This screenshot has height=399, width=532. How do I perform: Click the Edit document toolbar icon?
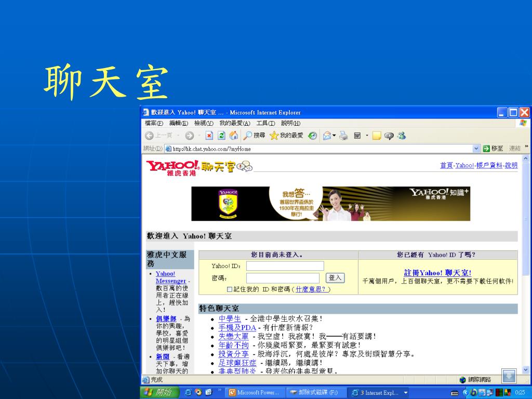click(x=357, y=136)
